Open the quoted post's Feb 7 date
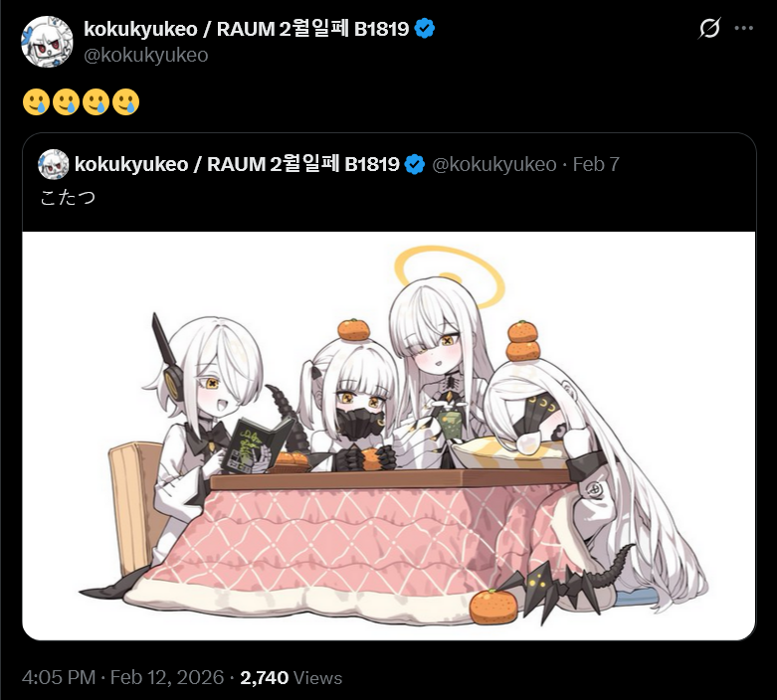This screenshot has width=777, height=700. coord(596,164)
